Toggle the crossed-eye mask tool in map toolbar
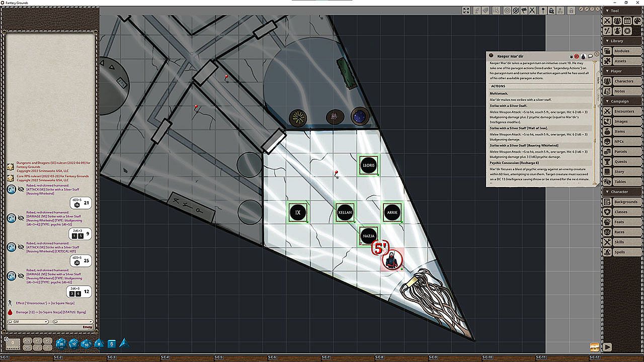 pos(516,10)
